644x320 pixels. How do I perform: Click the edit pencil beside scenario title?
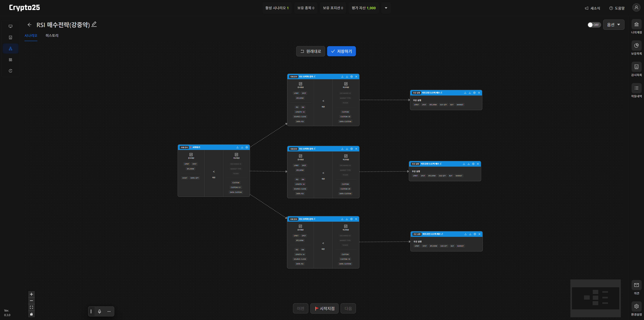pos(94,24)
